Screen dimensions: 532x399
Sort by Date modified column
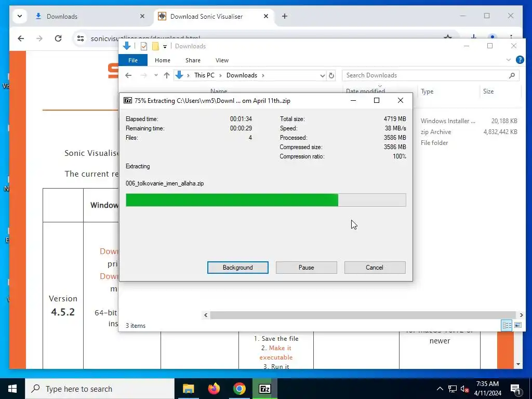click(x=365, y=91)
